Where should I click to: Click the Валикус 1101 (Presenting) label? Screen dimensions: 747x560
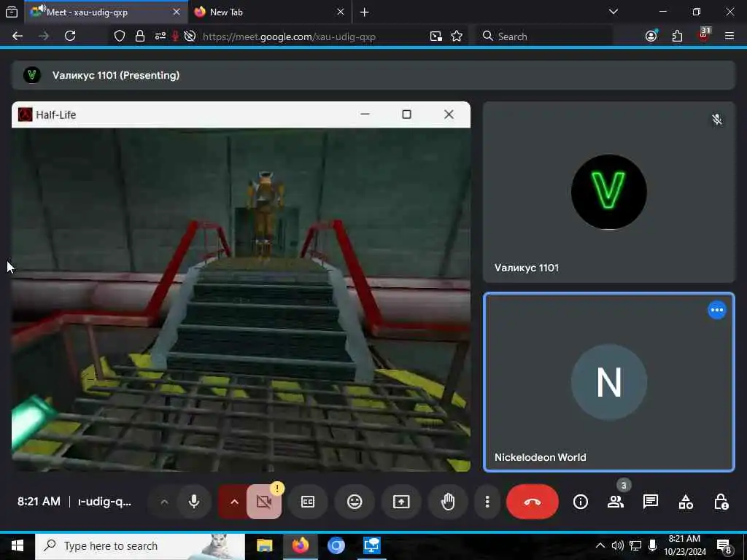pos(116,75)
